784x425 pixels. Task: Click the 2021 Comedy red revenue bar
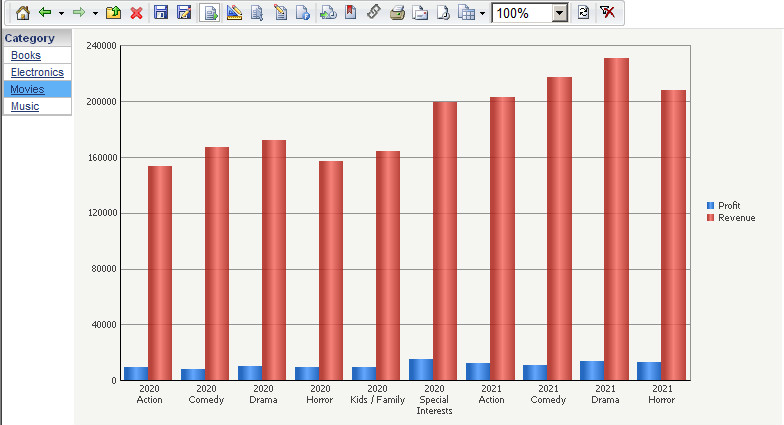(559, 228)
